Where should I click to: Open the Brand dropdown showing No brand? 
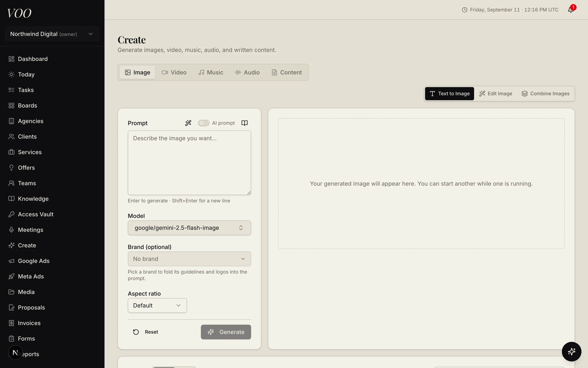click(x=189, y=259)
